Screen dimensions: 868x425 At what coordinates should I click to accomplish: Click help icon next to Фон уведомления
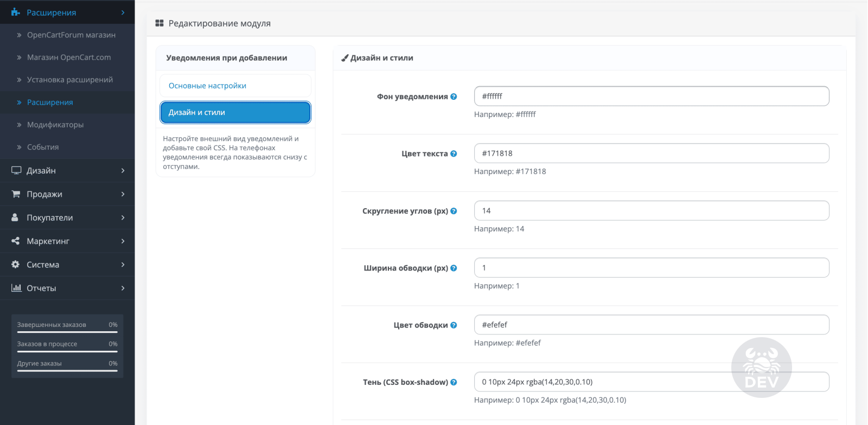point(454,96)
